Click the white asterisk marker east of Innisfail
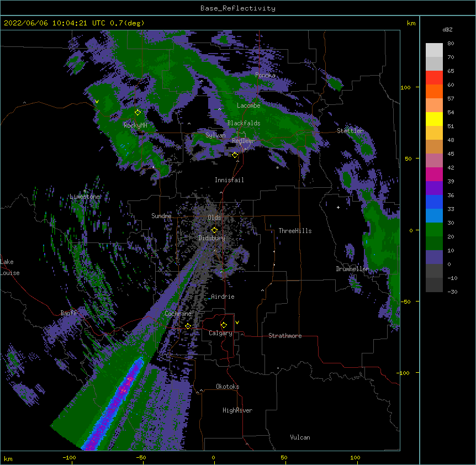This screenshot has height=465, width=476. click(x=277, y=168)
